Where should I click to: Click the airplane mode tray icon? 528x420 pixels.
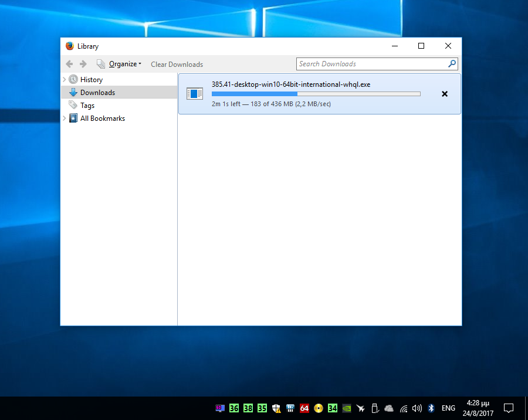point(361,408)
